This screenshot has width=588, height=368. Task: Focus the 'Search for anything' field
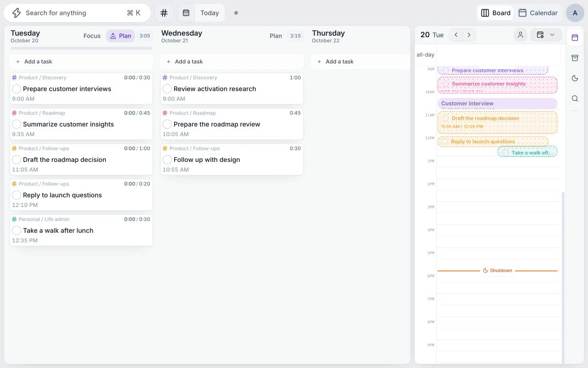77,13
